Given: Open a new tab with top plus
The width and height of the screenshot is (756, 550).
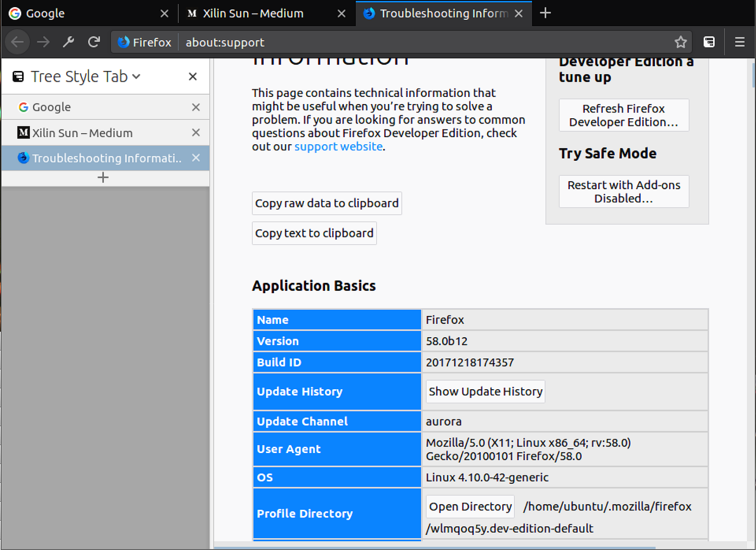Looking at the screenshot, I should (x=545, y=13).
